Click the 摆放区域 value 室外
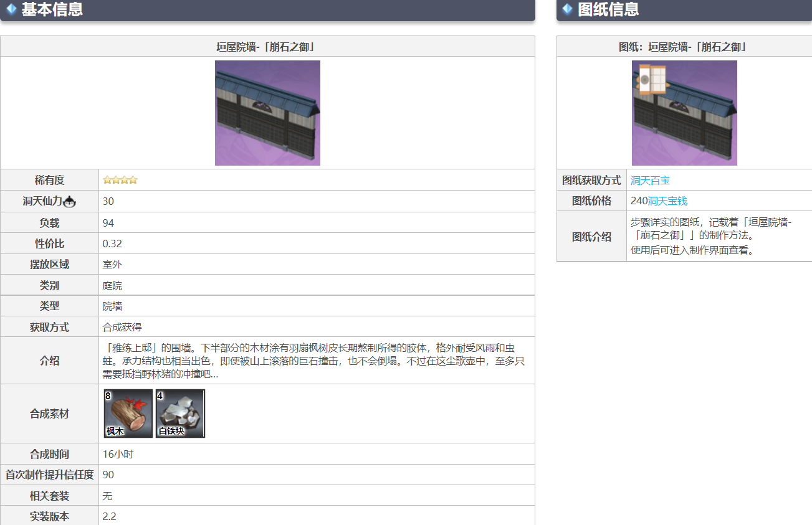 [112, 264]
